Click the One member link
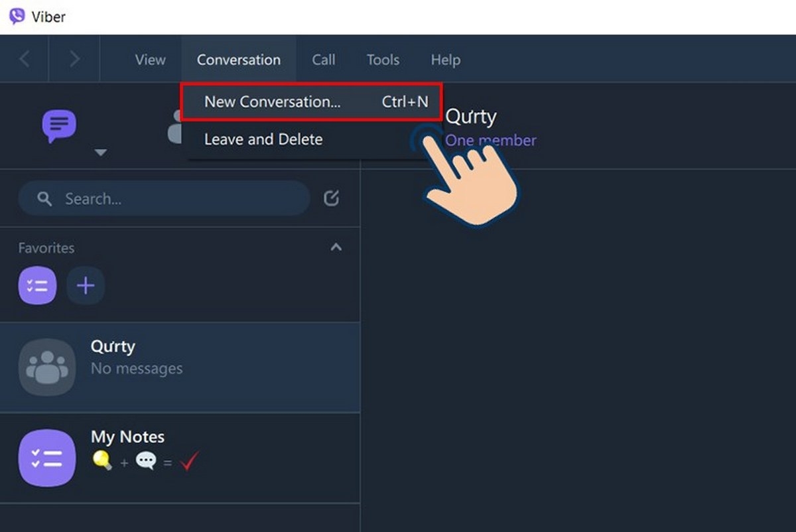Screen dimensions: 796x532 coord(490,140)
